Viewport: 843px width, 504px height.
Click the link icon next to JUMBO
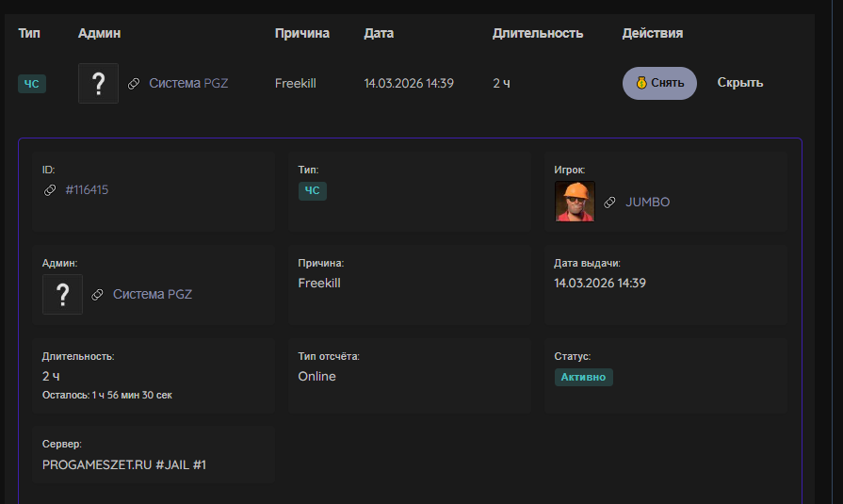[x=610, y=203]
